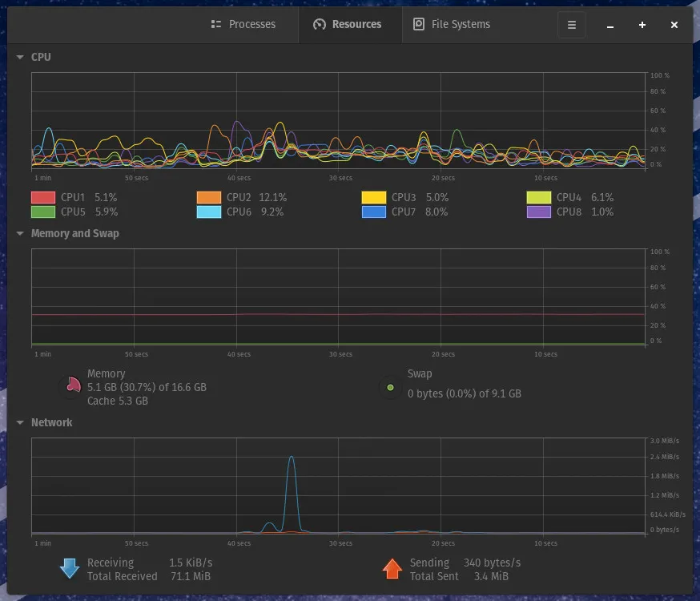Click the orange sending up-arrow icon
The image size is (700, 601).
(392, 568)
